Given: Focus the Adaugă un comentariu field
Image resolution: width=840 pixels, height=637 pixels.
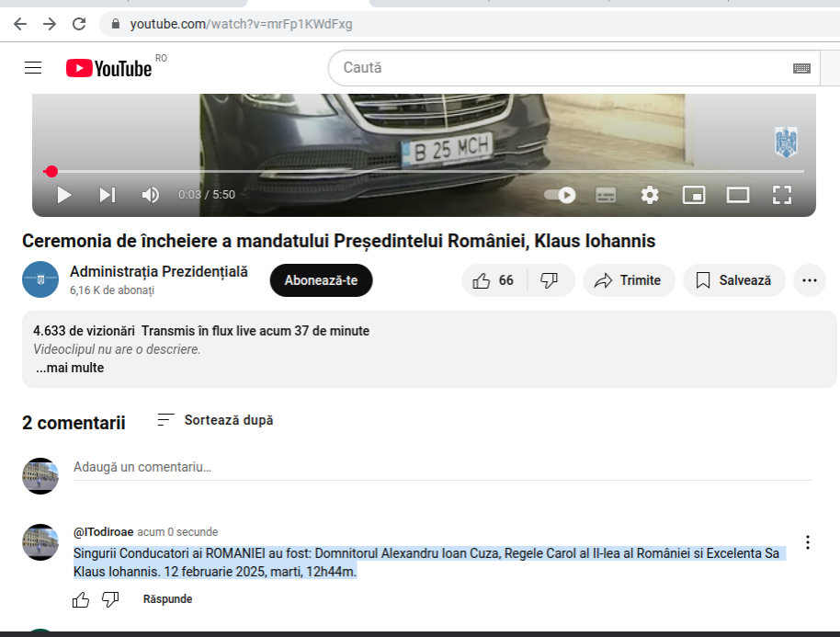Looking at the screenshot, I should pyautogui.click(x=442, y=467).
